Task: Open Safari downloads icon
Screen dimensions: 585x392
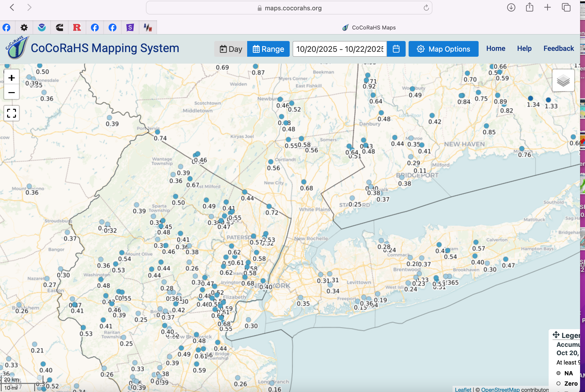Action: [x=511, y=8]
